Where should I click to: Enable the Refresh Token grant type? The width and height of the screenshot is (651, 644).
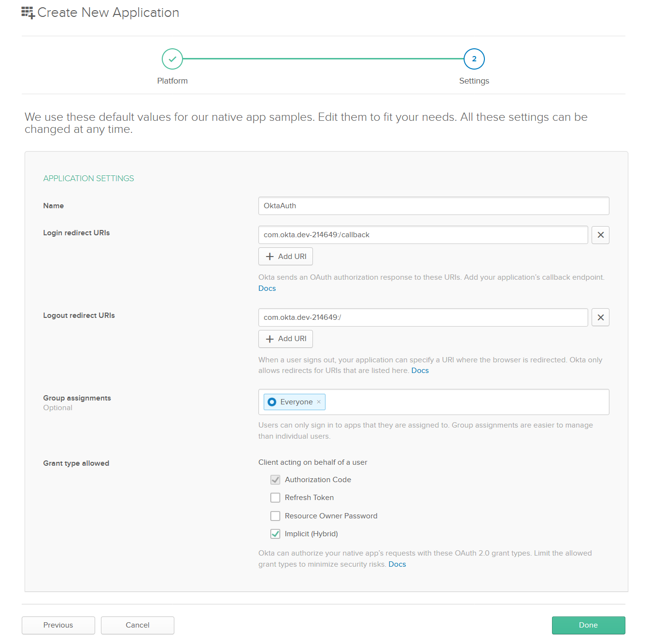(275, 498)
